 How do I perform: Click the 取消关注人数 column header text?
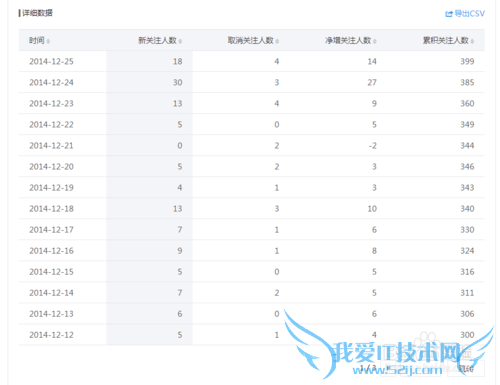[x=251, y=41]
